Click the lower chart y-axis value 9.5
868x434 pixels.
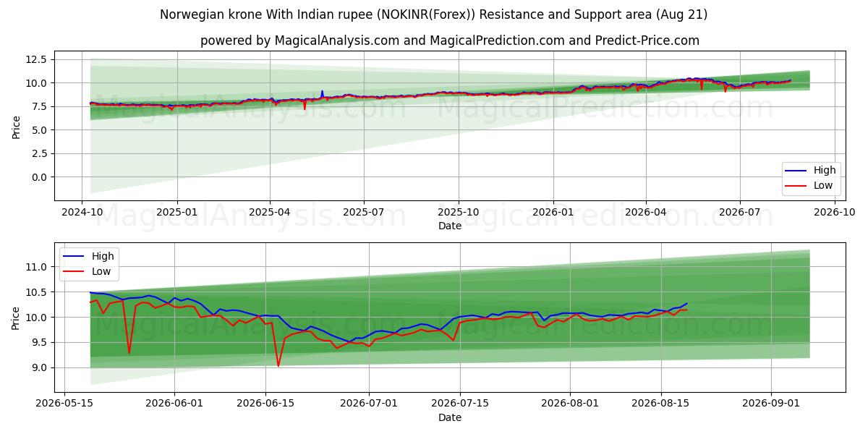(38, 343)
